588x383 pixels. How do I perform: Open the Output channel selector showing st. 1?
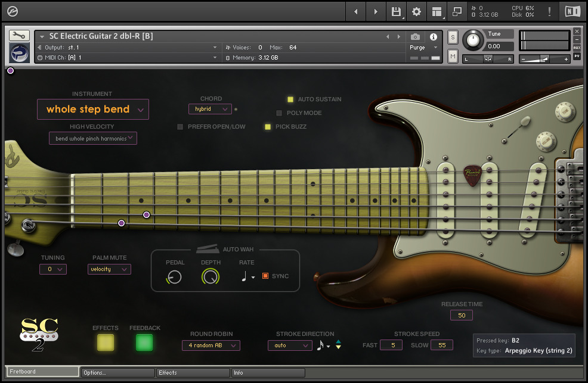pos(127,48)
